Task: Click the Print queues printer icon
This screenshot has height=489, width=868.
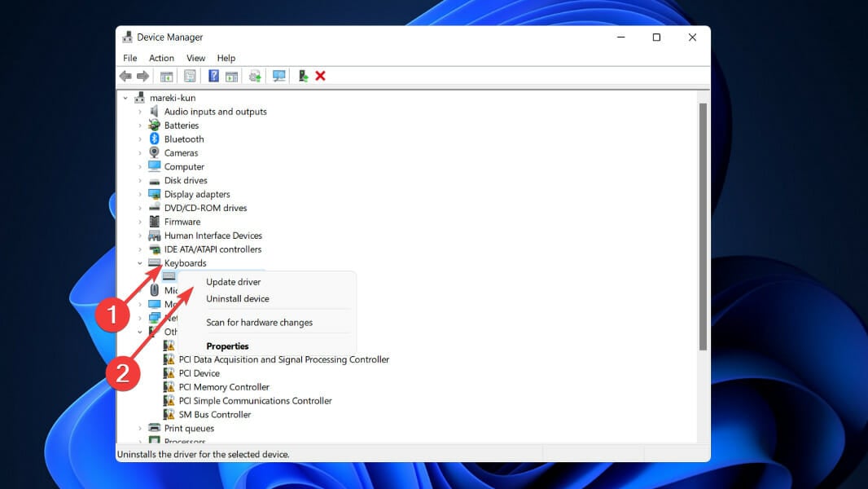Action: (x=154, y=428)
